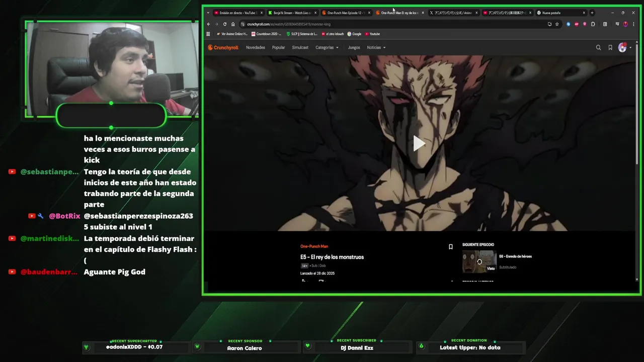Open the Crunchyroll profile avatar menu
The width and height of the screenshot is (644, 362).
tap(625, 48)
